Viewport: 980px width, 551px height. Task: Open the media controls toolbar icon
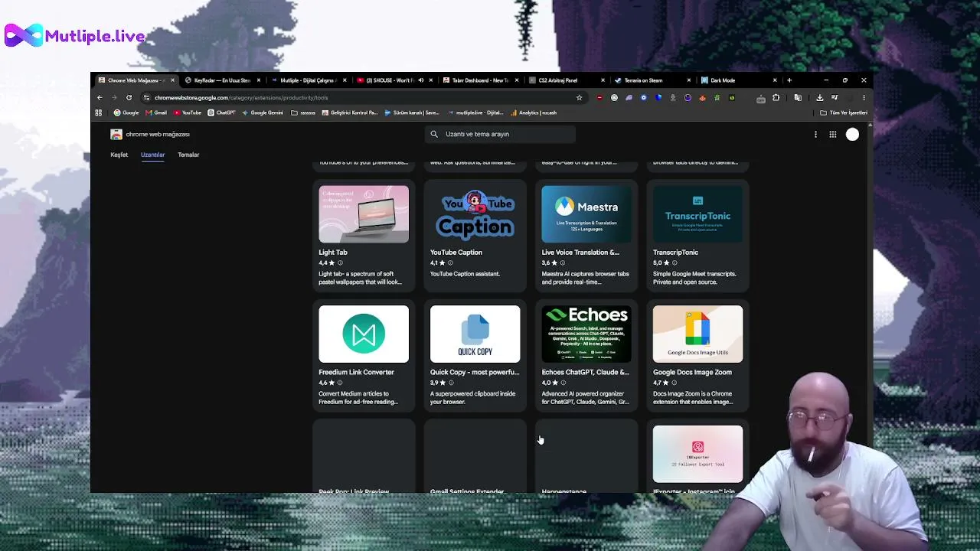coord(835,97)
